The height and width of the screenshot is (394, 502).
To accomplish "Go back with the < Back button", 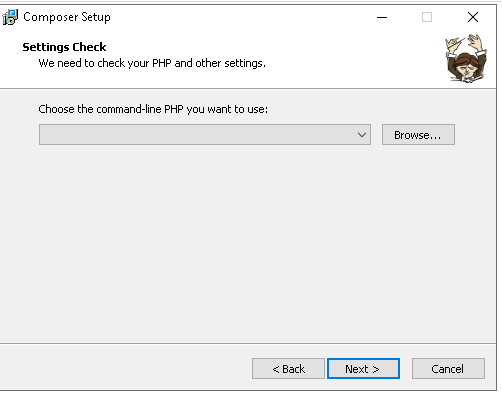I will [288, 369].
